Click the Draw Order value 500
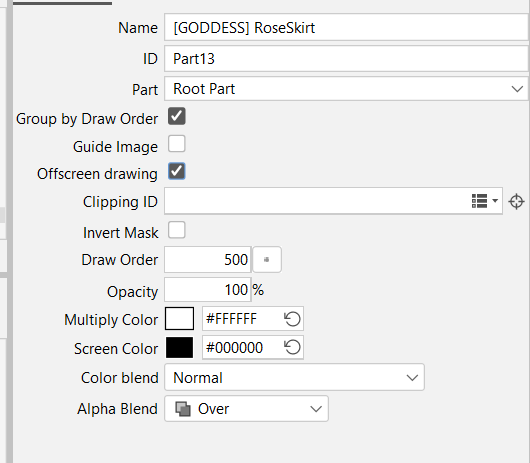The image size is (530, 463). coord(208,260)
